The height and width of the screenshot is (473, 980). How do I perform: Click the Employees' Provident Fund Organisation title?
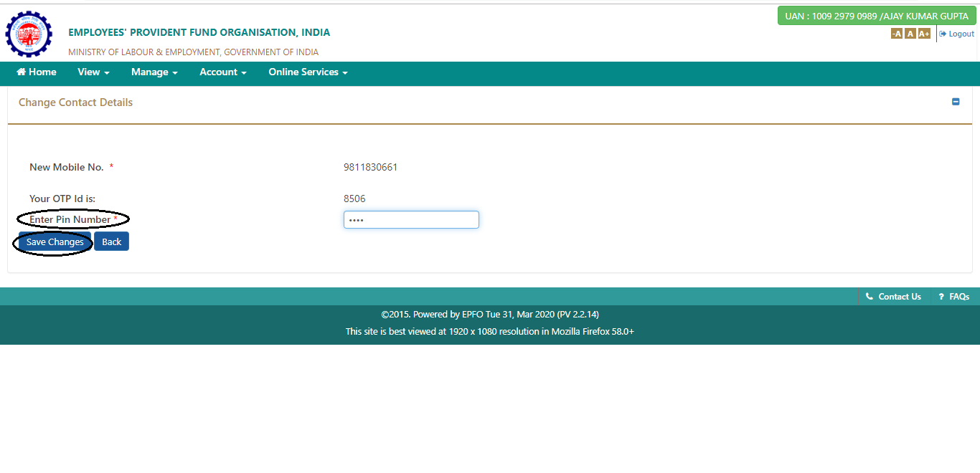coord(199,32)
